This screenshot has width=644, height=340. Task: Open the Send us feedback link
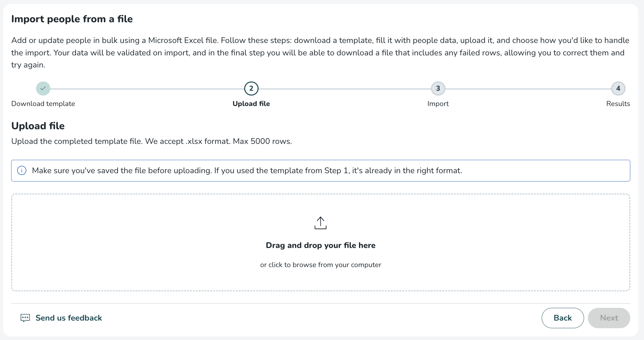(x=69, y=318)
